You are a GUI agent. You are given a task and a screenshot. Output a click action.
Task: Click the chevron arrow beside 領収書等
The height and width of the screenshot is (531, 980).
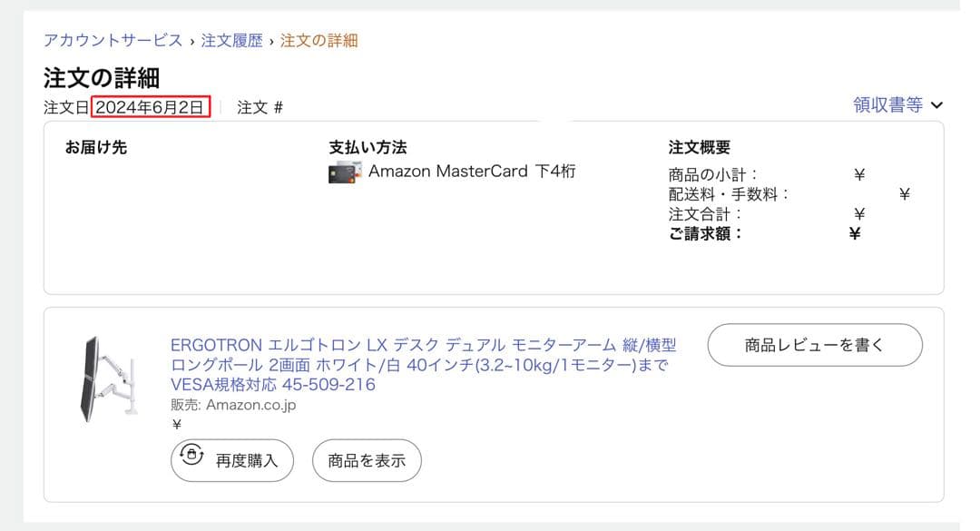pos(936,105)
